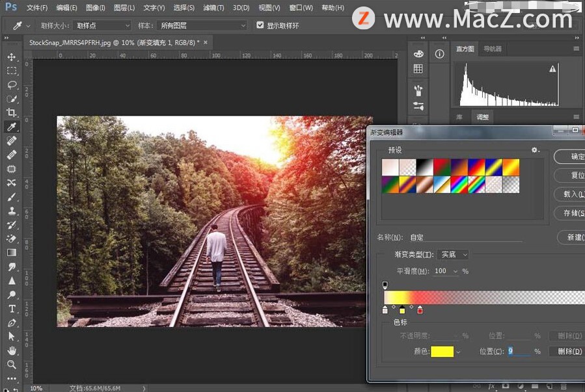Select the Zoom tool
585x392 pixels.
[12, 365]
